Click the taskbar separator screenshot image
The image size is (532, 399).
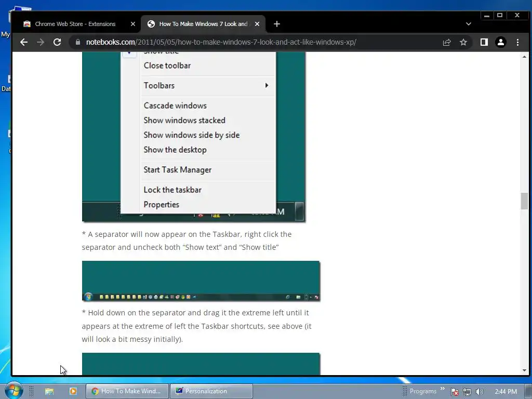(201, 281)
